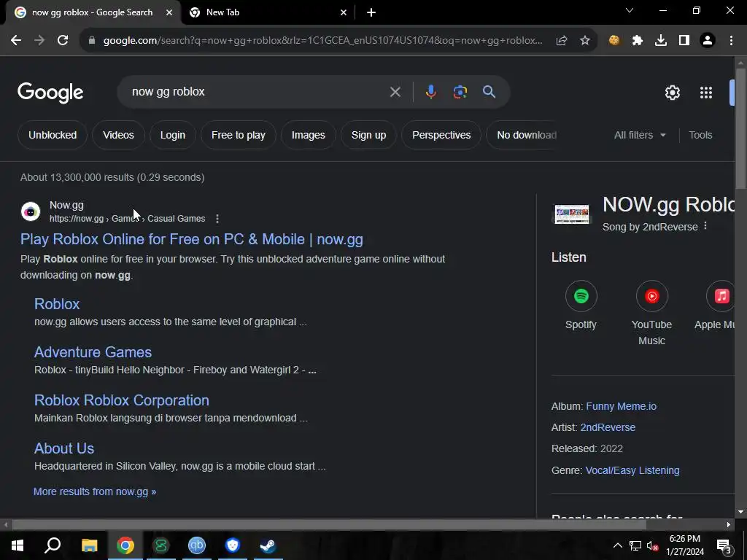Search by image with Google Lens
The height and width of the screenshot is (560, 747).
pos(460,92)
